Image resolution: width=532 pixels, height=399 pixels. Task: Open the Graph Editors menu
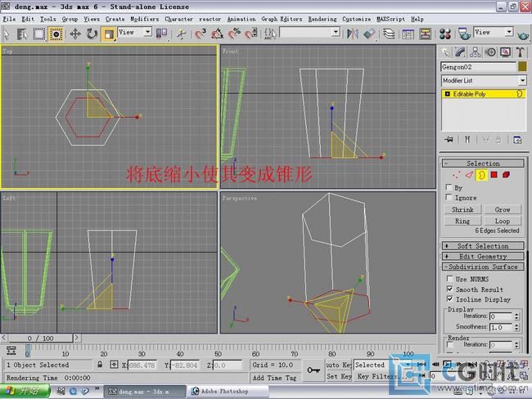pos(282,19)
